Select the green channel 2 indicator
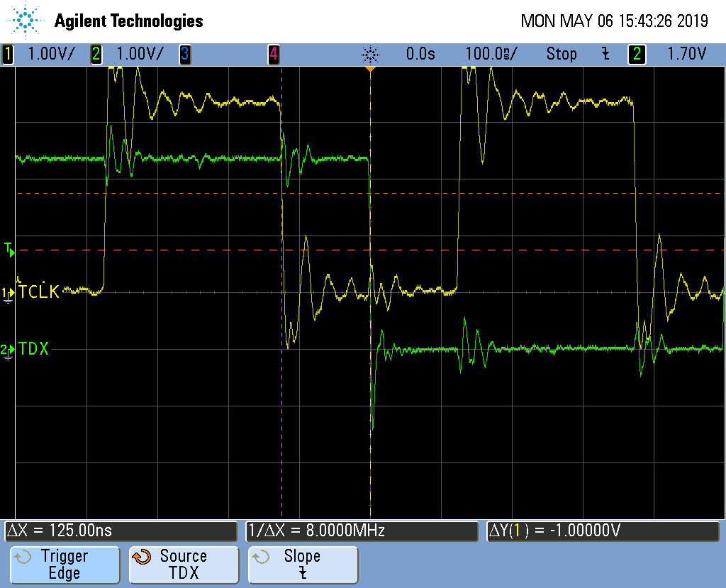 point(96,54)
